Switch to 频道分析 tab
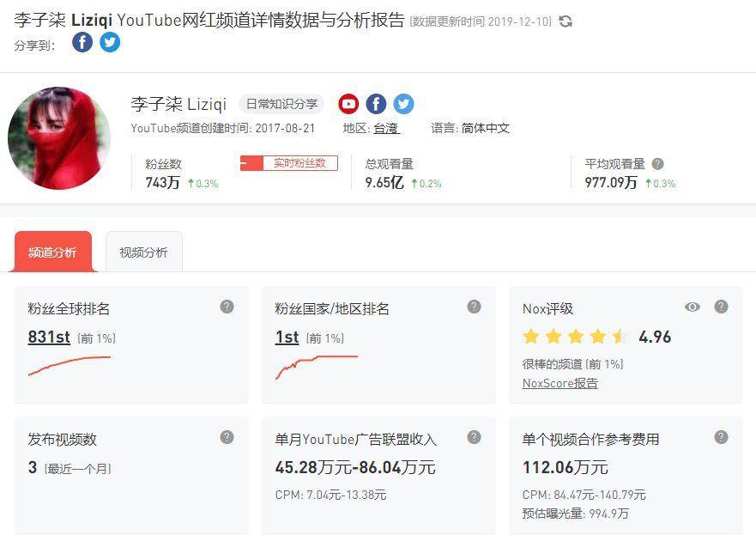Viewport: 756px width, 541px height. tap(52, 252)
